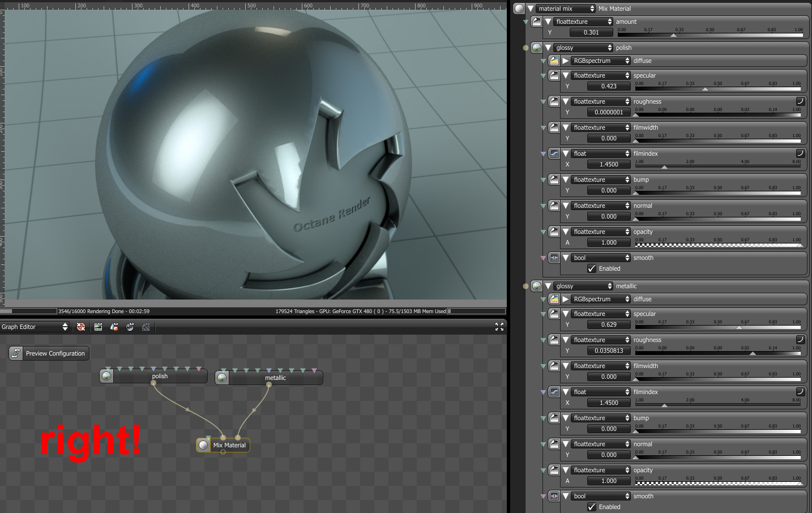Click the texture icon of the polish bump row

click(x=554, y=179)
